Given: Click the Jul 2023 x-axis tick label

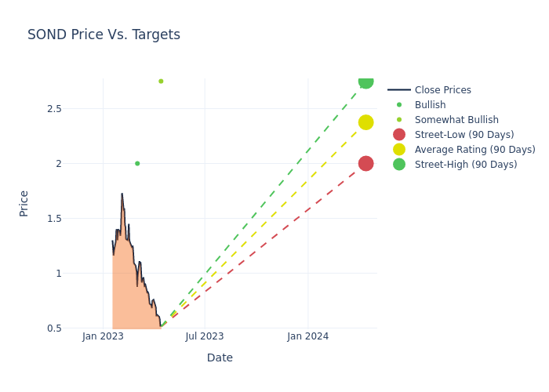Looking at the screenshot, I should point(205,336).
